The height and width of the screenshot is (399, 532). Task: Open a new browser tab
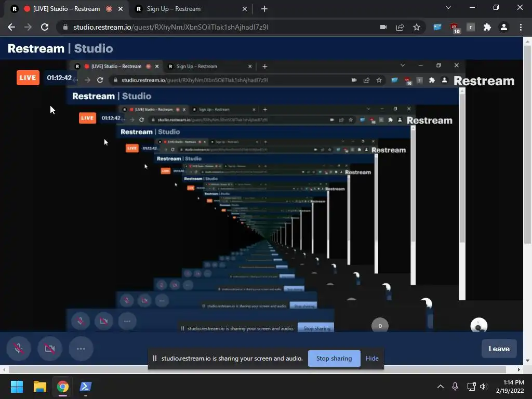264,9
